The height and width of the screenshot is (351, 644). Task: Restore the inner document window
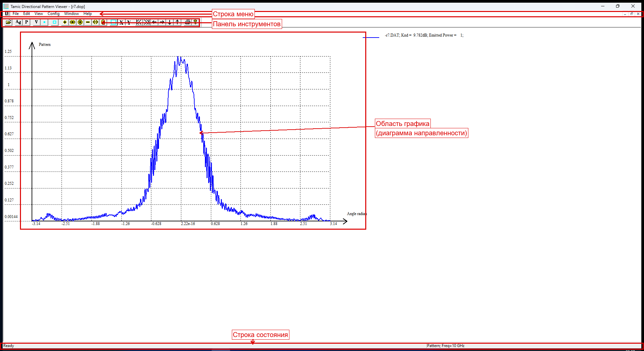click(631, 14)
